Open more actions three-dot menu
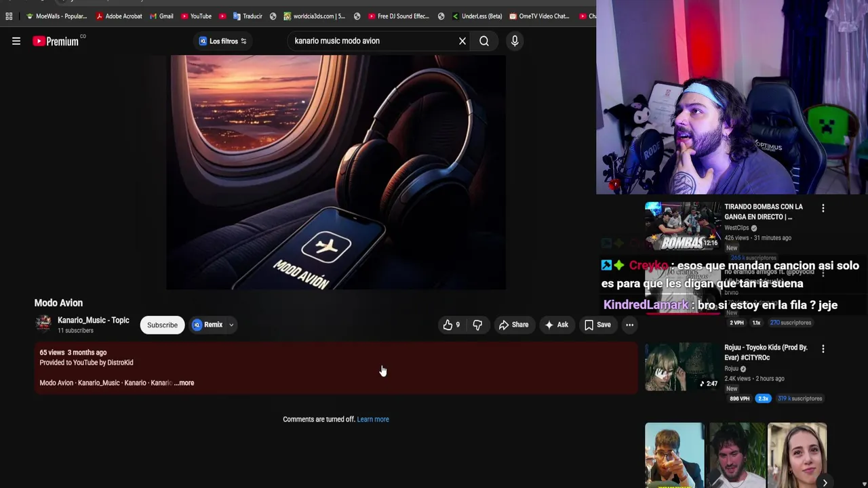 pos(629,325)
